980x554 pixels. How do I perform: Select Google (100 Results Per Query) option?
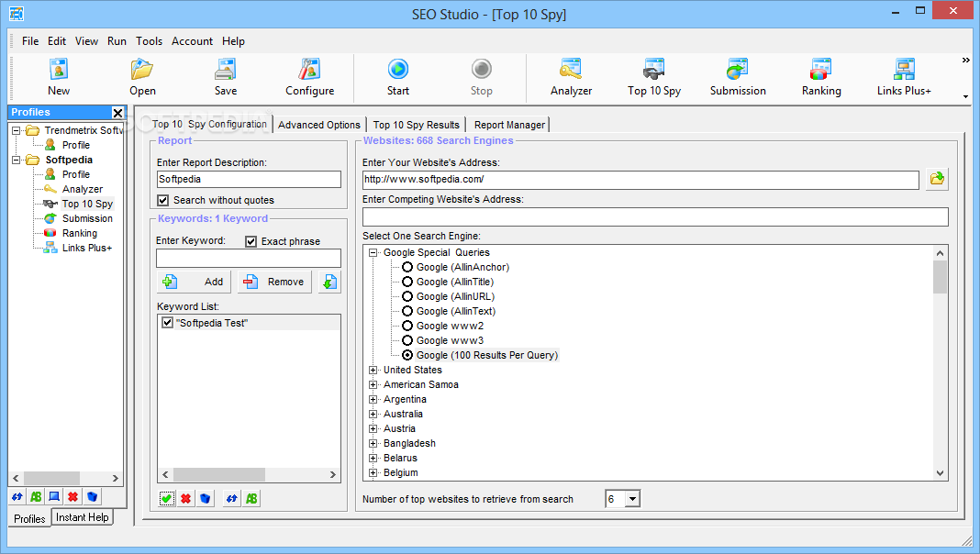pyautogui.click(x=407, y=355)
